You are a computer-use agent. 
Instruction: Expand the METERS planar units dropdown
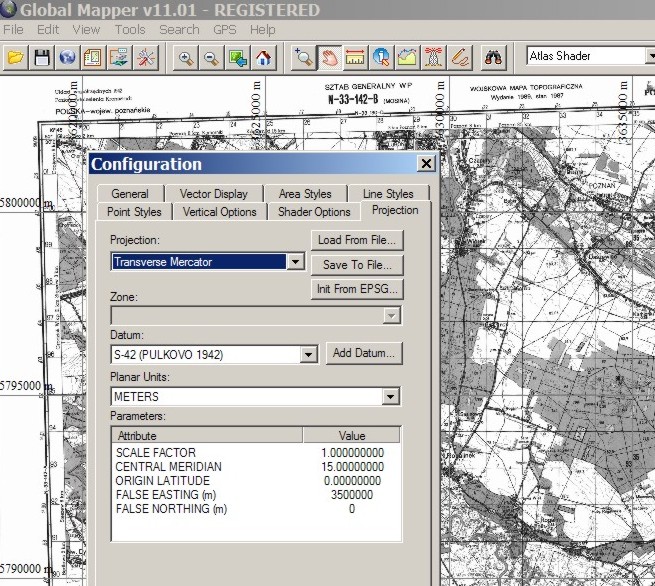(390, 396)
